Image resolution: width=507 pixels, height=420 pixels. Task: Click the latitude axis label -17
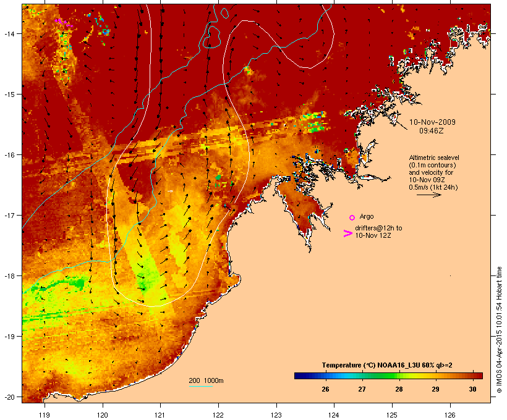(x=9, y=215)
